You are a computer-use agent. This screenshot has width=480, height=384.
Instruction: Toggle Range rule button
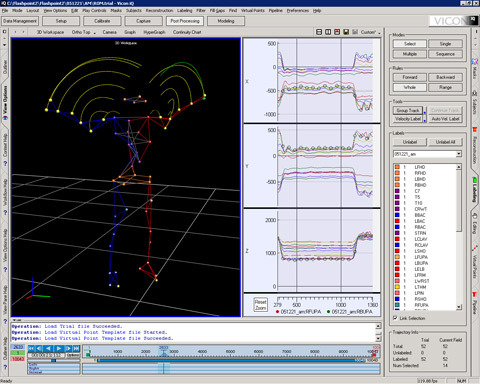(x=445, y=87)
